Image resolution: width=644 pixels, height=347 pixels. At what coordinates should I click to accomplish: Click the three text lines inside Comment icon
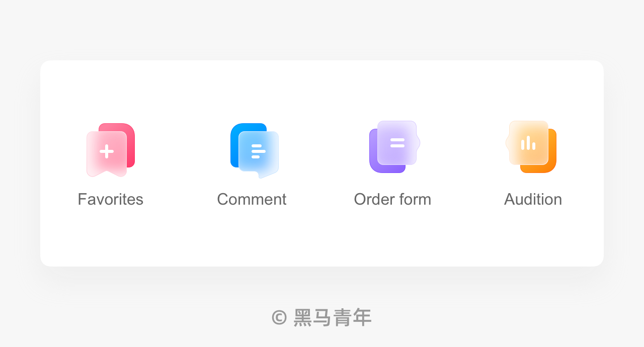tap(258, 151)
